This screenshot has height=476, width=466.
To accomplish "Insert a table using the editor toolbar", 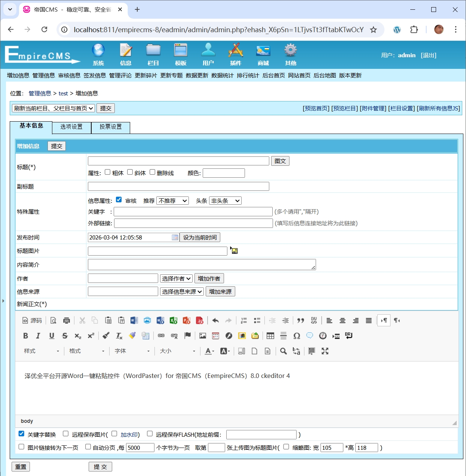I will click(270, 336).
